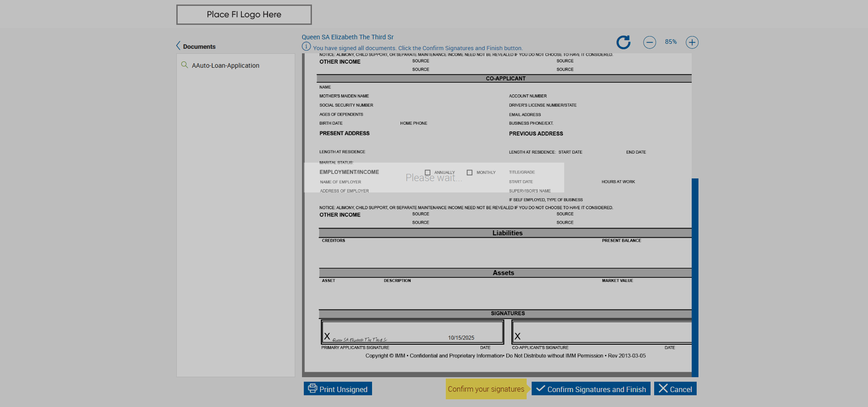The image size is (868, 407).
Task: Click the HOURS AT WORK label
Action: (618, 182)
